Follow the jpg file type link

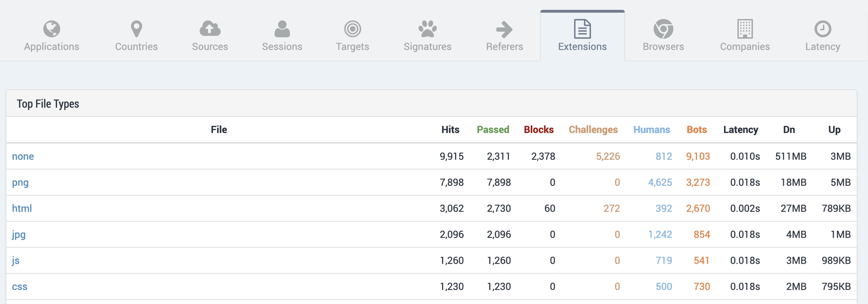tap(19, 234)
